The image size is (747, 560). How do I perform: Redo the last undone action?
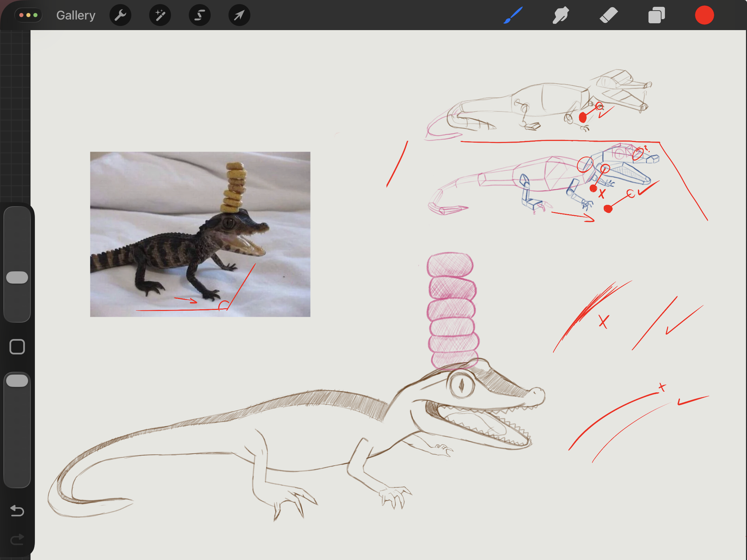17,540
